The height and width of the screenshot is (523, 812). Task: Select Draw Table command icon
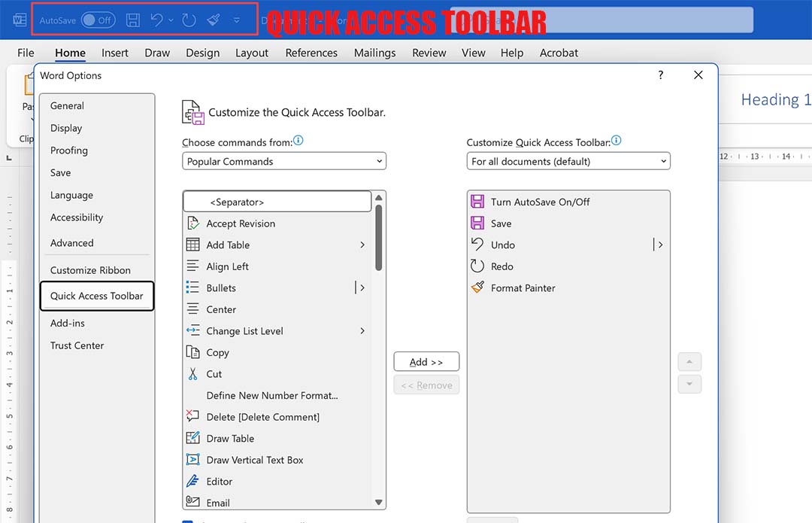(x=192, y=439)
